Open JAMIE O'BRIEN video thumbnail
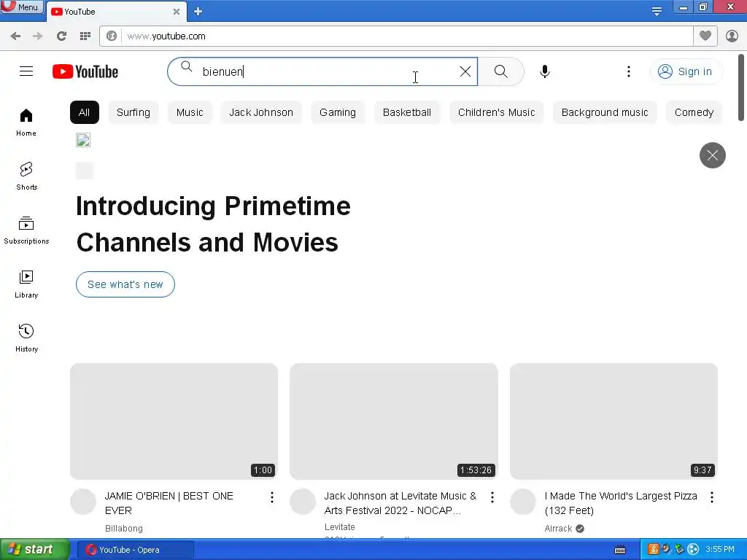The height and width of the screenshot is (560, 747). [x=174, y=421]
